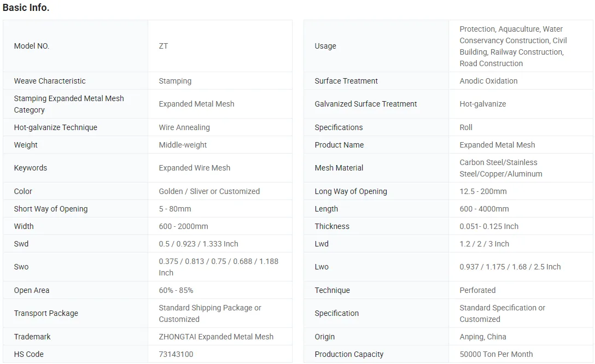Click the Usage description text

[x=512, y=46]
